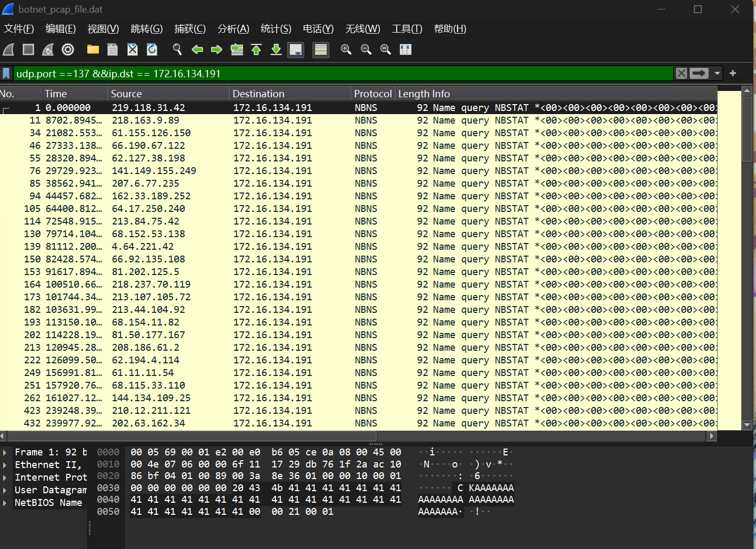756x549 pixels.
Task: Click packet list scrollbar down arrow
Action: [x=747, y=425]
